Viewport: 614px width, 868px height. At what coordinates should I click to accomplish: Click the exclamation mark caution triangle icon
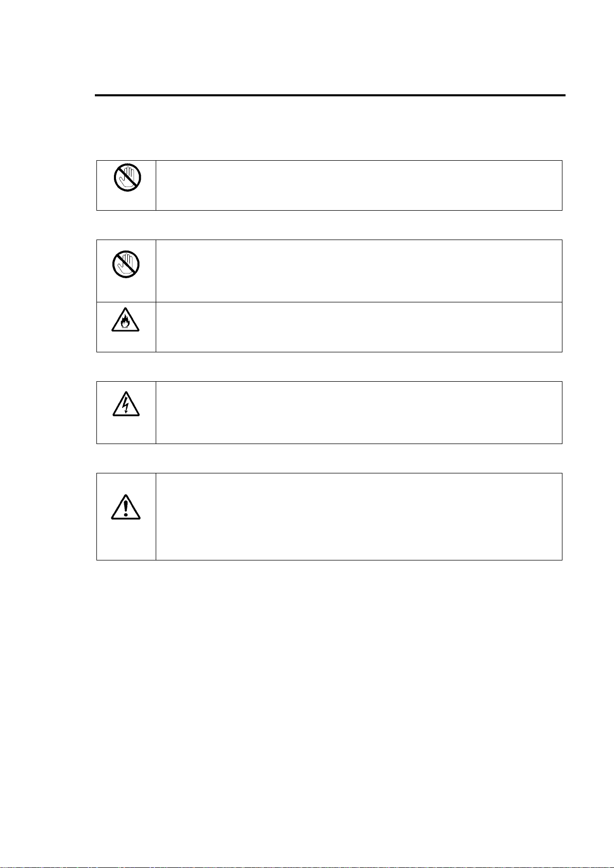(x=126, y=506)
